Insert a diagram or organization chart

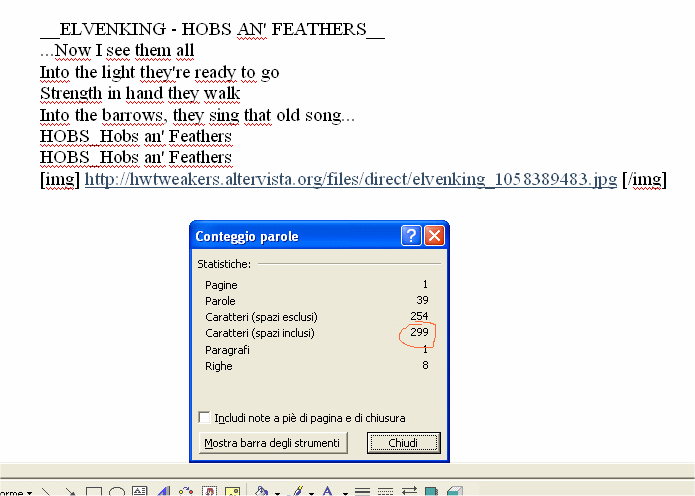pos(186,491)
